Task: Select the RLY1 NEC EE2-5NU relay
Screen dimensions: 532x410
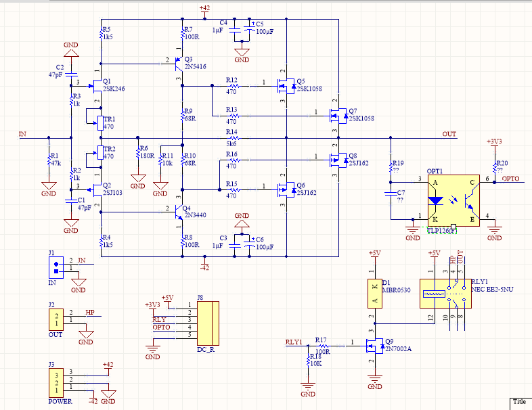Action: tap(444, 294)
